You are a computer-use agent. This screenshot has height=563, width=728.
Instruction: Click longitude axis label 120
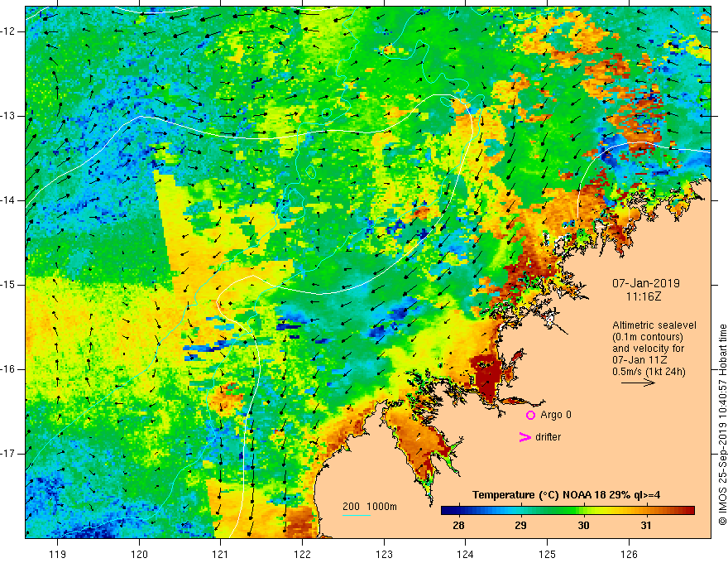pyautogui.click(x=139, y=554)
